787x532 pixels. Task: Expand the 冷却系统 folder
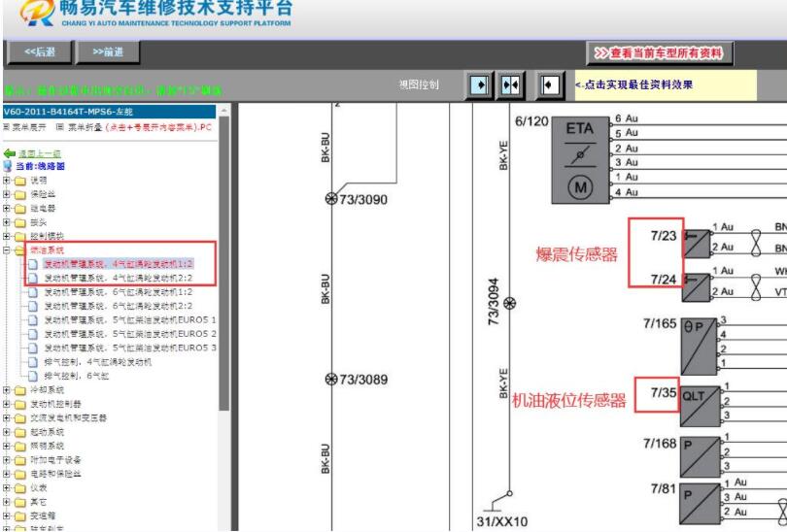click(6, 390)
